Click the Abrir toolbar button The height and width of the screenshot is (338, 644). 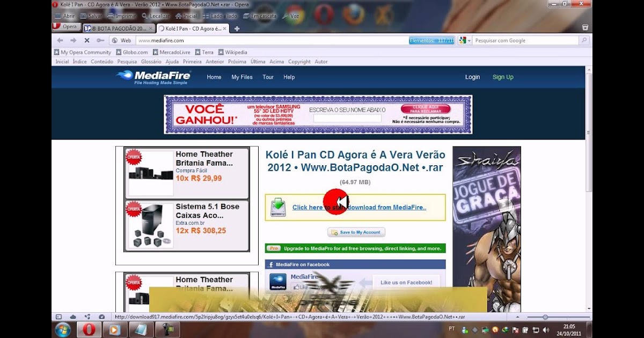(x=64, y=16)
